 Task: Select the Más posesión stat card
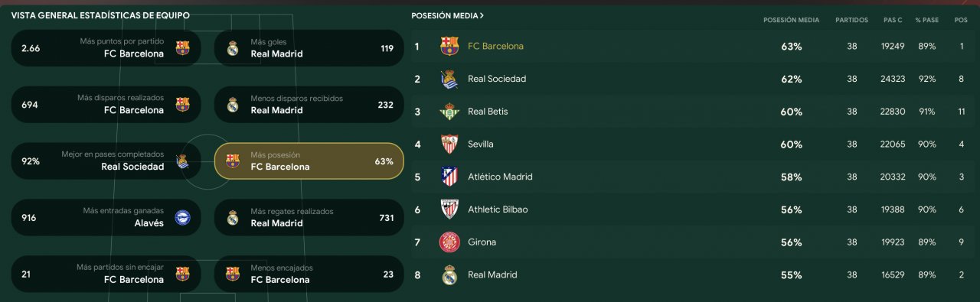click(x=309, y=161)
